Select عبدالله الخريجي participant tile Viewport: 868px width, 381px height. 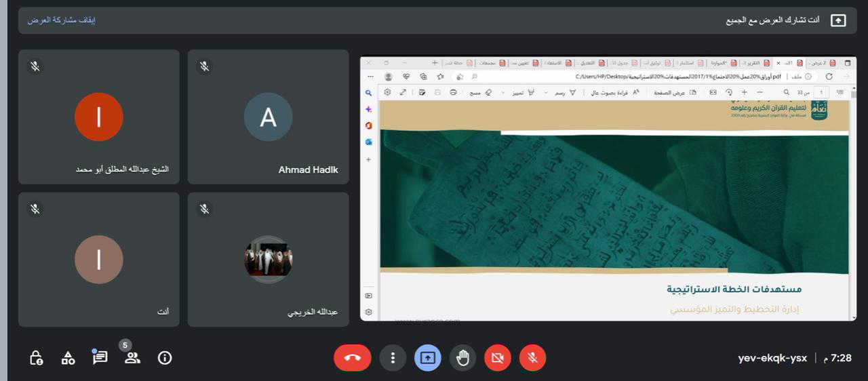click(268, 259)
